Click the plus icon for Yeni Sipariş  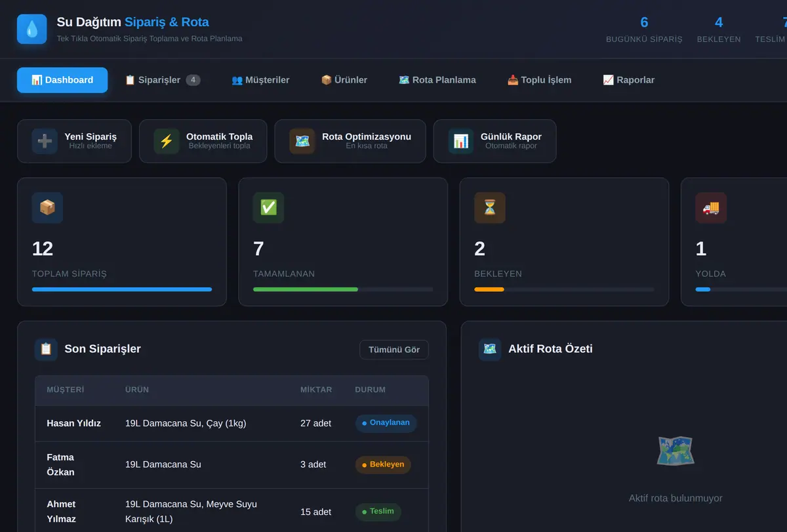pos(45,141)
